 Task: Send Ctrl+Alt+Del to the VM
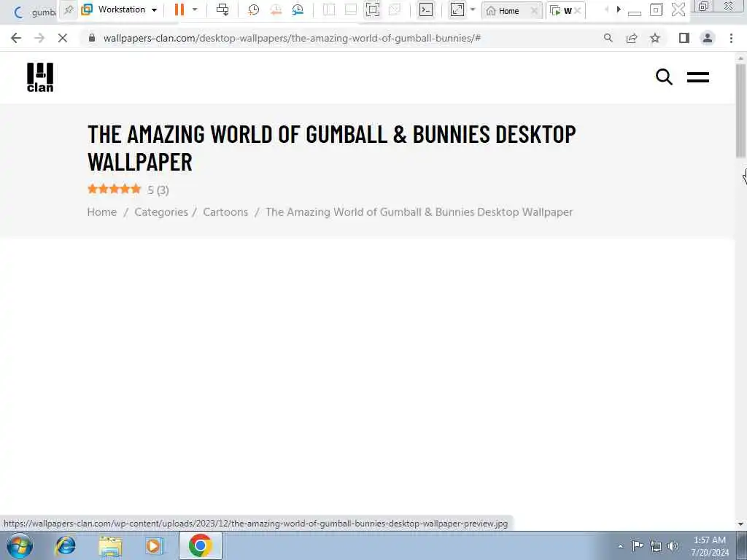[222, 9]
